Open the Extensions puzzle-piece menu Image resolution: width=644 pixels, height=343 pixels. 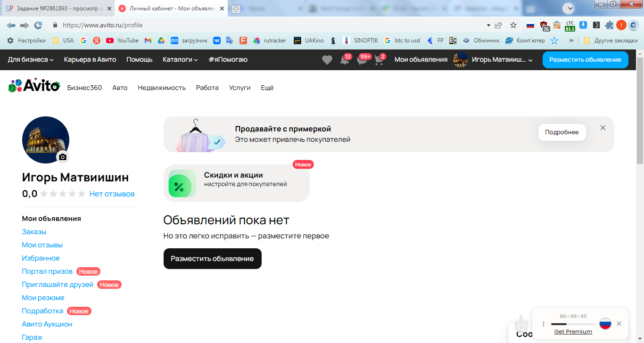tap(609, 25)
